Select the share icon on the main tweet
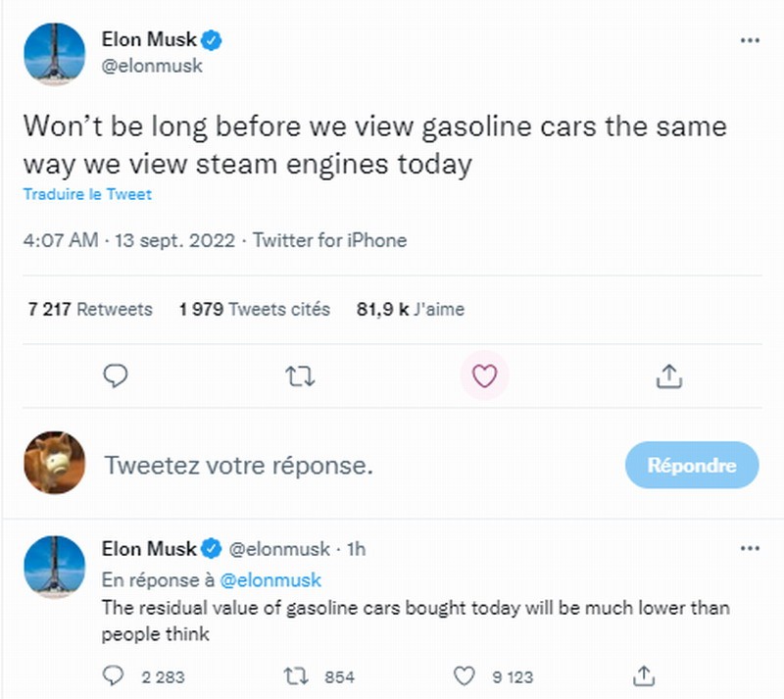 coord(670,376)
